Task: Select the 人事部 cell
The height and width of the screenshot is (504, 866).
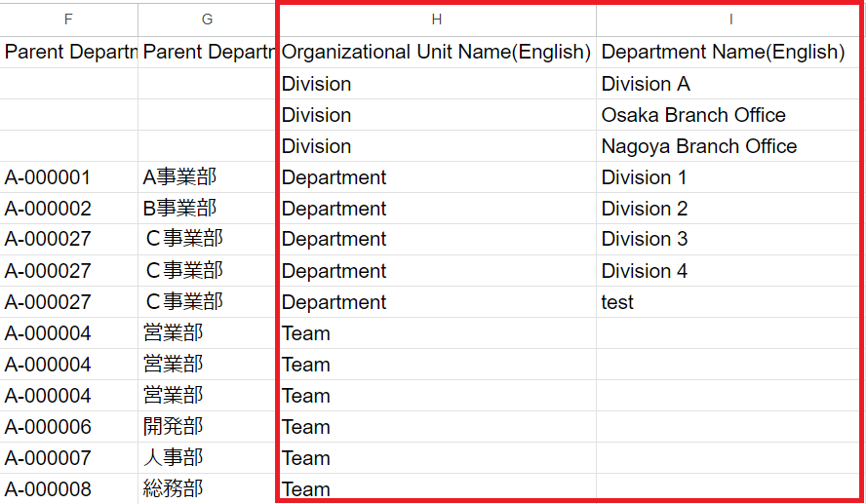Action: 173,458
